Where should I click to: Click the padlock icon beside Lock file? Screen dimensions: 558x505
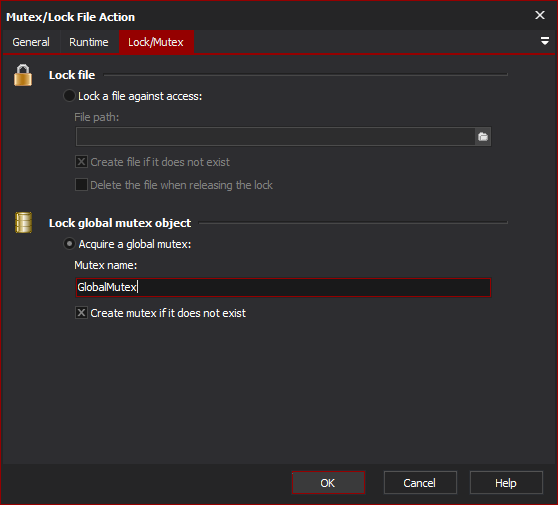(x=23, y=75)
